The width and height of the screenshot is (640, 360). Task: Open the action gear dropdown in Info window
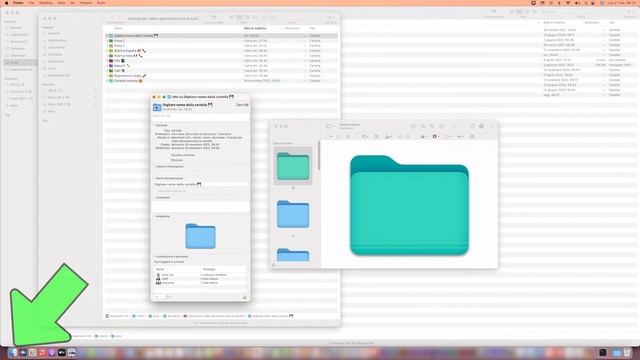point(169,297)
